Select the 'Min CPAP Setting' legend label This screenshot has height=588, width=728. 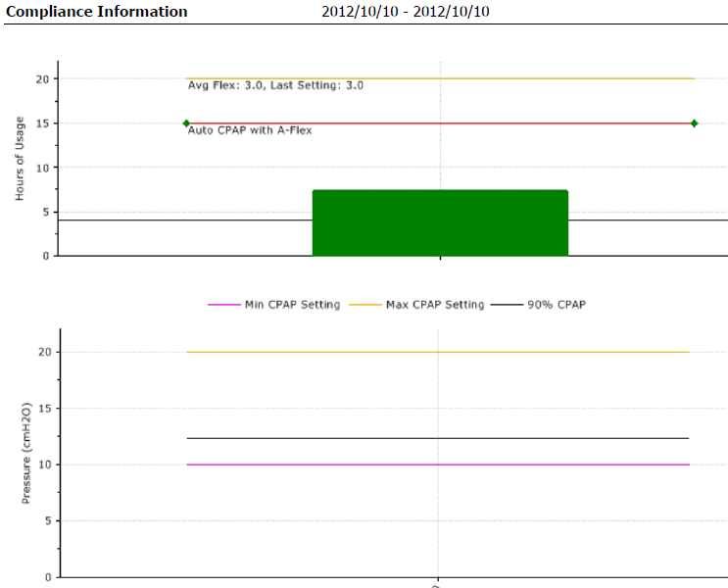tap(293, 305)
